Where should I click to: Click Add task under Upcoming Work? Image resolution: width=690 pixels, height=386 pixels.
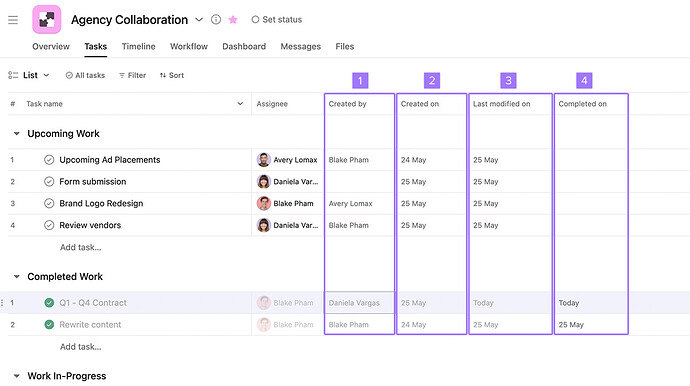coord(81,247)
